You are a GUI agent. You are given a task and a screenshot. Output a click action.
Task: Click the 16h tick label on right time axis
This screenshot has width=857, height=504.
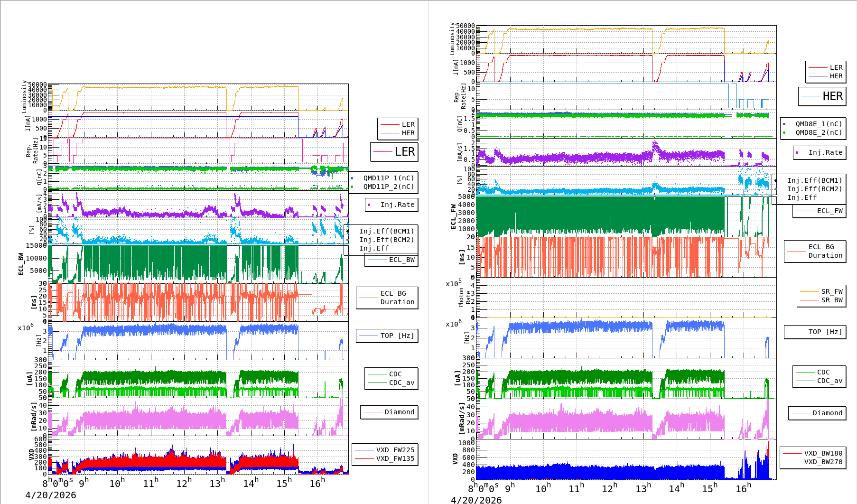pyautogui.click(x=744, y=487)
